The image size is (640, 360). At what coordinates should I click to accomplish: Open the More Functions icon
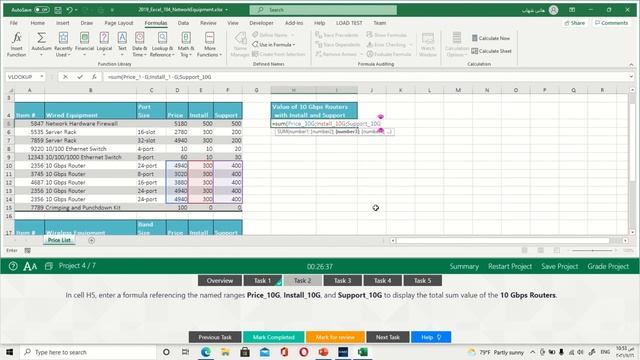[x=209, y=38]
